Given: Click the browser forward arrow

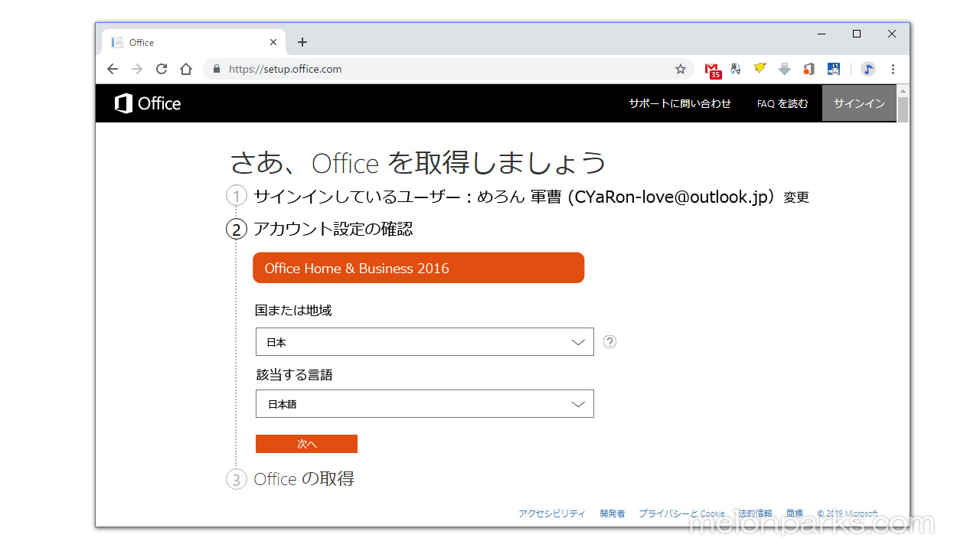Looking at the screenshot, I should 137,69.
